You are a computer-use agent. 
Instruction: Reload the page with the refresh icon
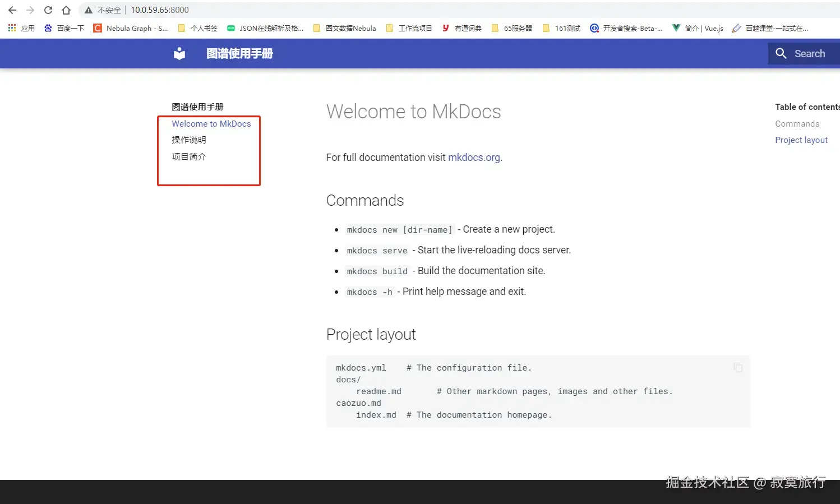(x=48, y=10)
